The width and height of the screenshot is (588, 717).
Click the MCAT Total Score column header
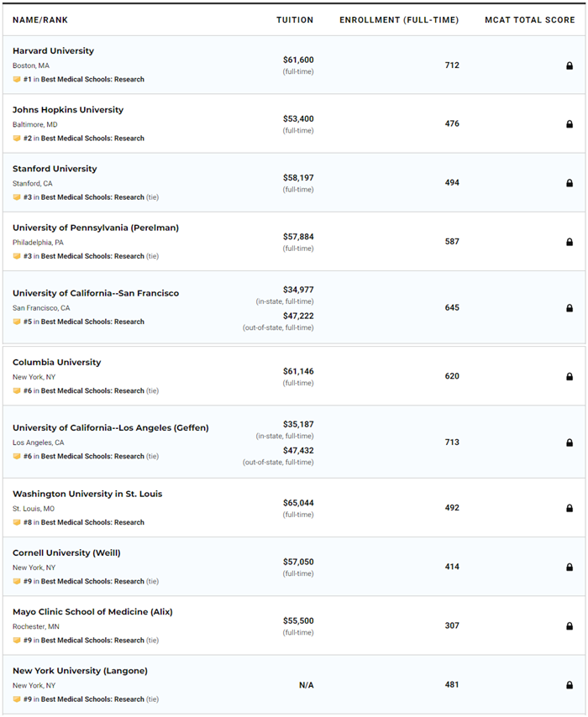pyautogui.click(x=529, y=20)
